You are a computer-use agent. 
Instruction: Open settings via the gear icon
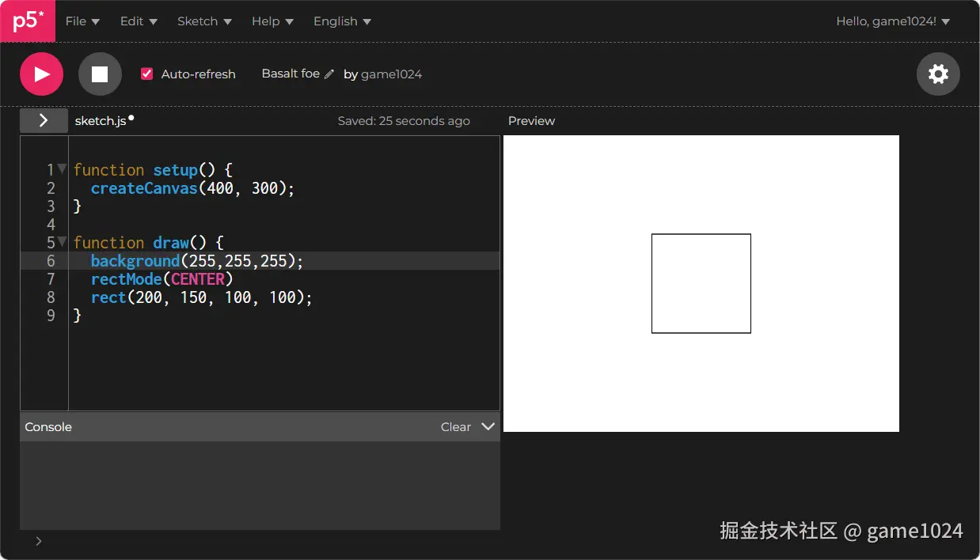(x=938, y=74)
